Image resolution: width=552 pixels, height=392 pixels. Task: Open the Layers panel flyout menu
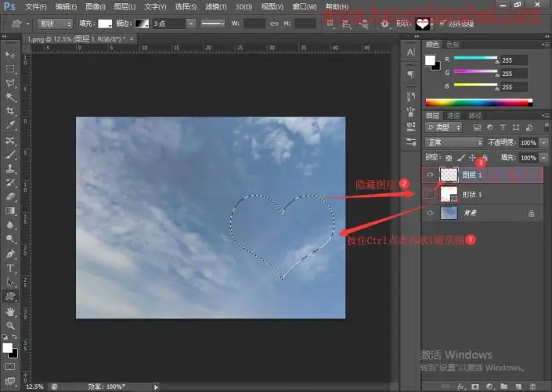pos(546,116)
